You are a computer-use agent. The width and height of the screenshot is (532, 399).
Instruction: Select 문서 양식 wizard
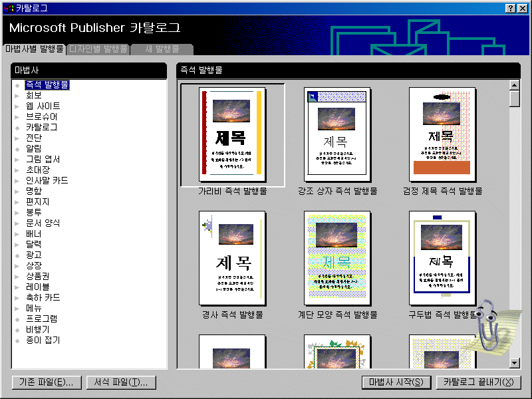[43, 223]
